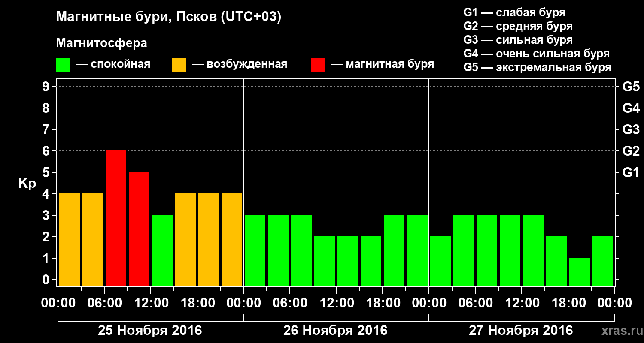The width and height of the screenshot is (644, 343).
Task: Click the '12:00' time label under 25 November
Action: coord(151,303)
